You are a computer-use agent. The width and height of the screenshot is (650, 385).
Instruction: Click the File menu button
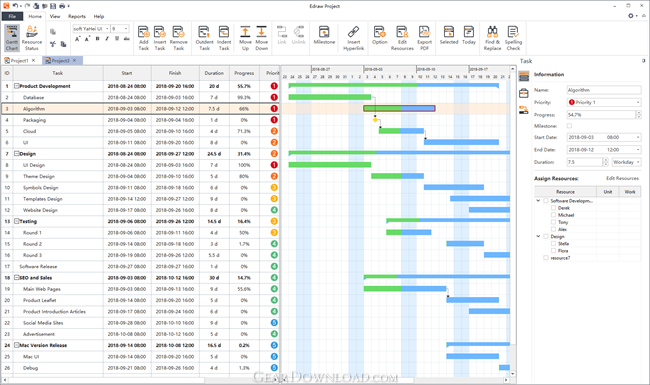(x=12, y=17)
